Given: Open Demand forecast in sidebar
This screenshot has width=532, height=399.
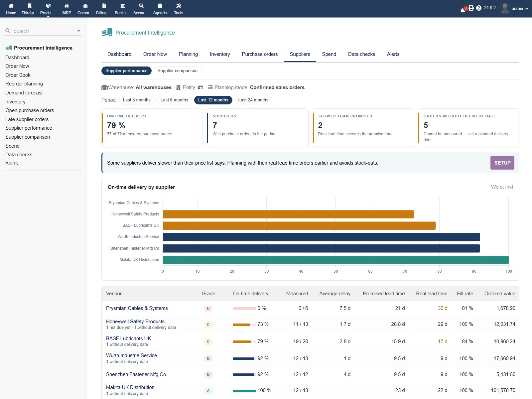Looking at the screenshot, I should 24,93.
